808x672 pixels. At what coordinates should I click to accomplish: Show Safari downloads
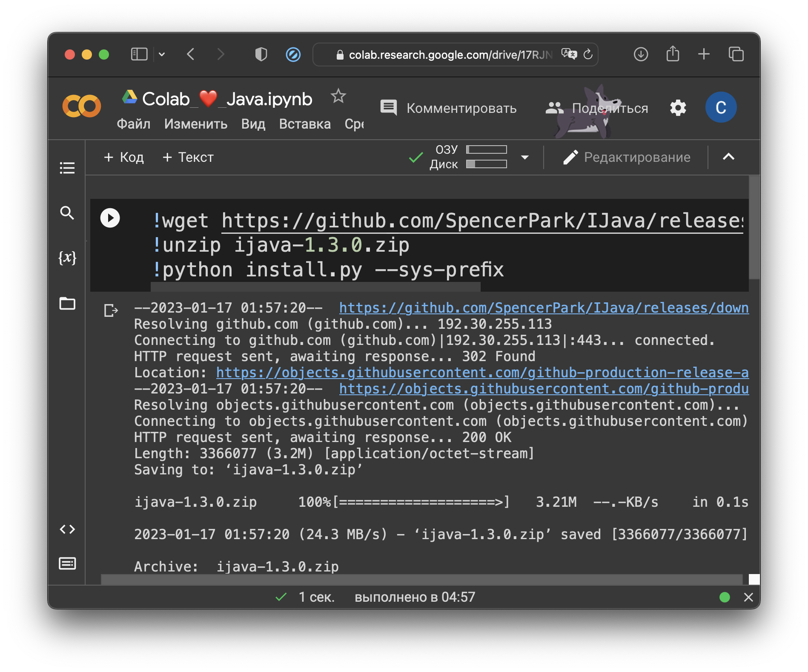click(641, 55)
